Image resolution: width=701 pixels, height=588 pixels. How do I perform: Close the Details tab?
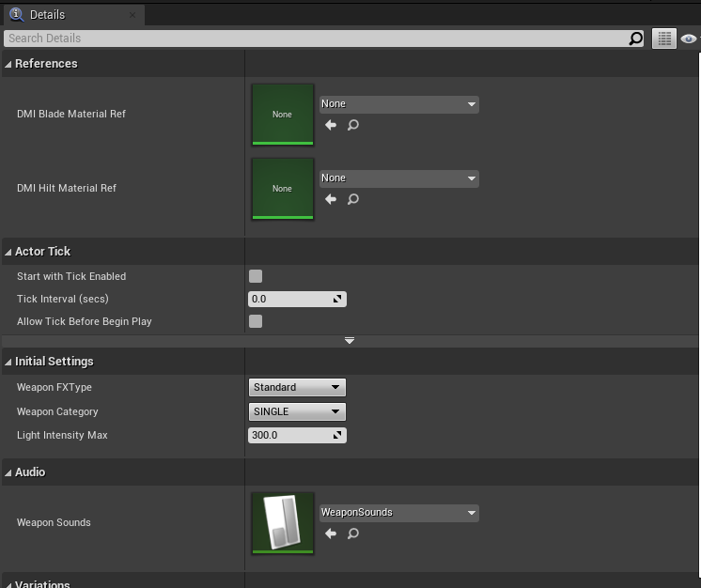coord(132,15)
